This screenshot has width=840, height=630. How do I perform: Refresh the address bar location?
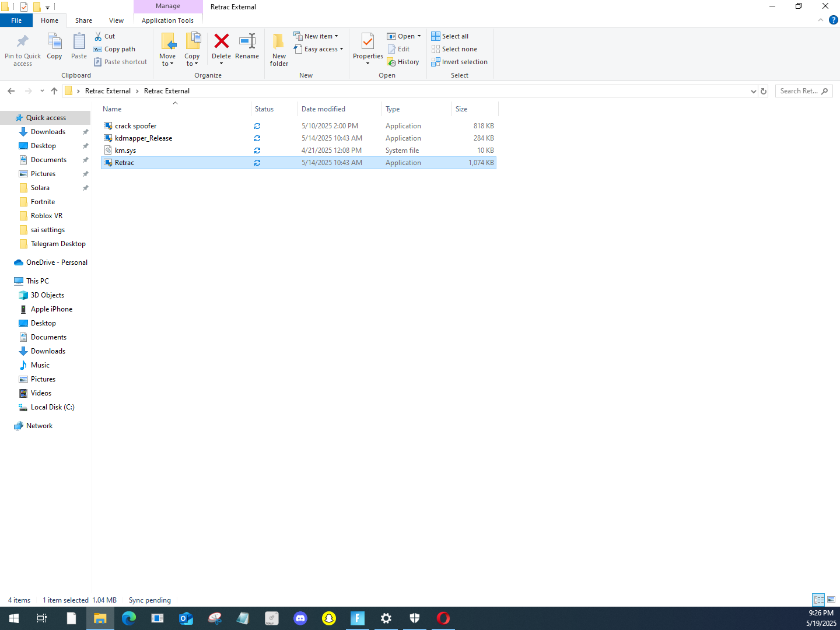[x=764, y=91]
